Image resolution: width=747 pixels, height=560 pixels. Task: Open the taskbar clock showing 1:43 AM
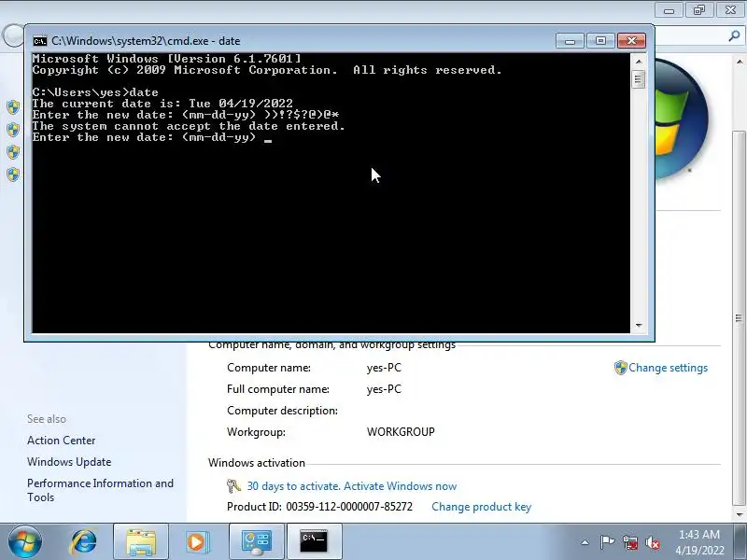tap(698, 542)
